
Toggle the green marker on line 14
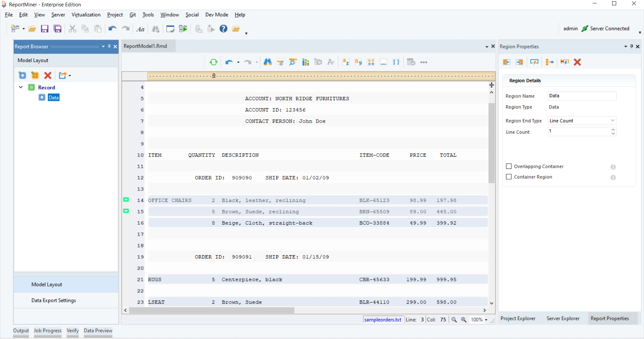pos(126,200)
